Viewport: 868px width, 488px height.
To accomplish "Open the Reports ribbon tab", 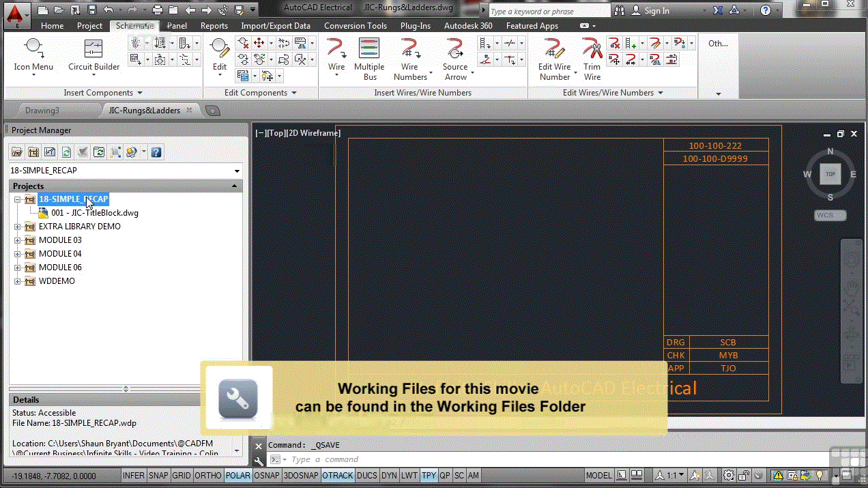I will [214, 26].
